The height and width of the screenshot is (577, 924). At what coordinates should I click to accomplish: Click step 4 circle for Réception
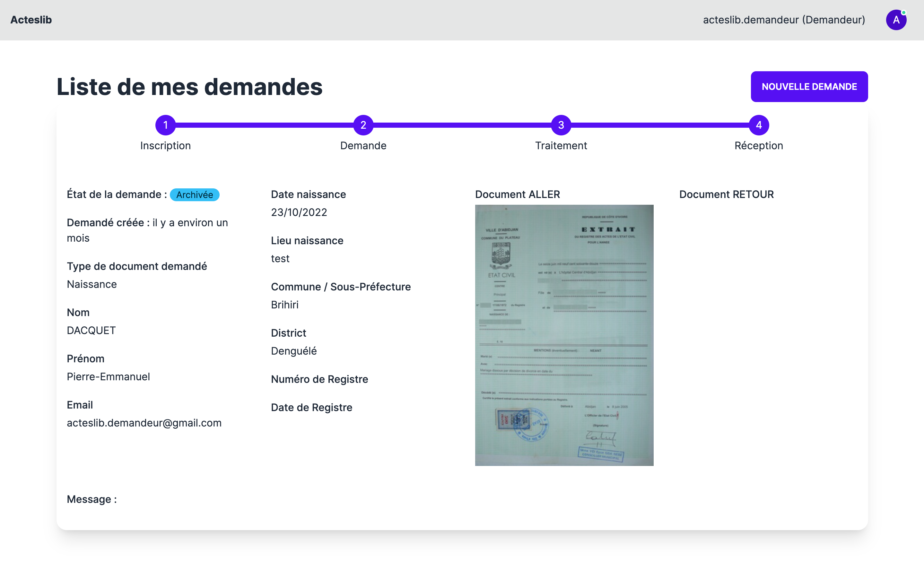(x=758, y=125)
